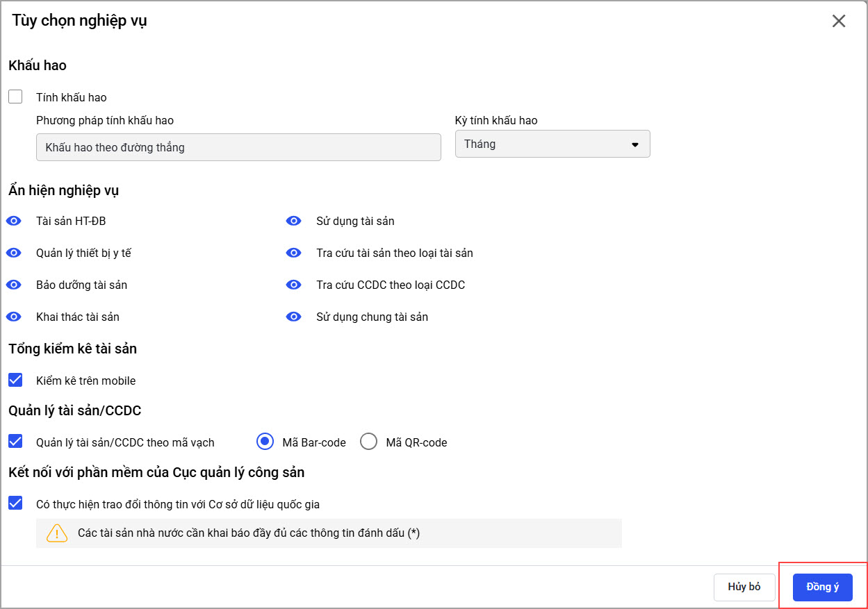Click the yellow warning triangle icon

pos(57,533)
